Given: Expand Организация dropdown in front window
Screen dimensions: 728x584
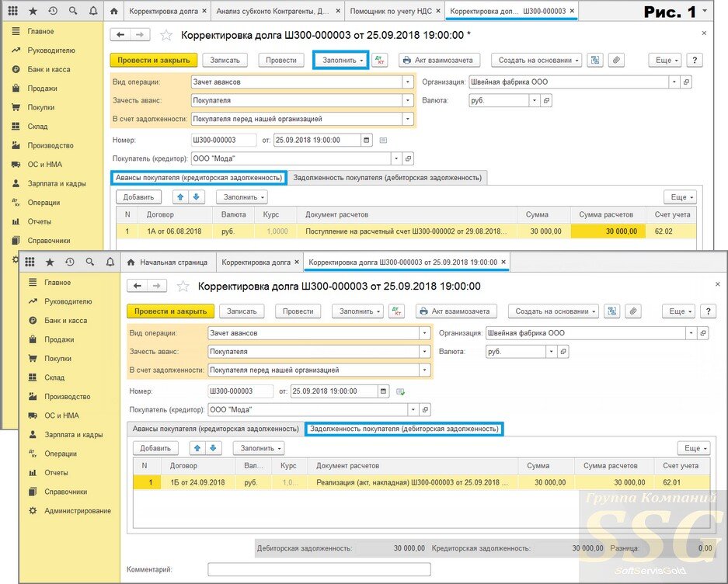Looking at the screenshot, I should (x=691, y=333).
